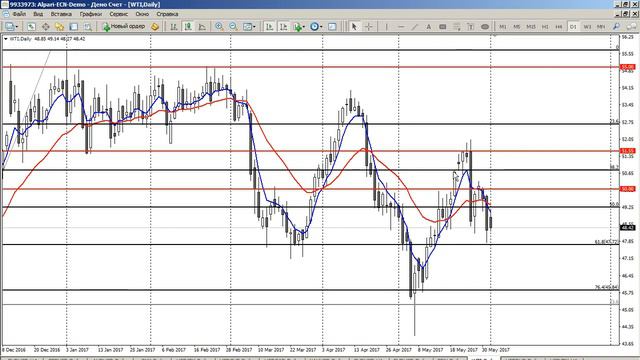Select the red 55.00 price level label

tap(627, 67)
